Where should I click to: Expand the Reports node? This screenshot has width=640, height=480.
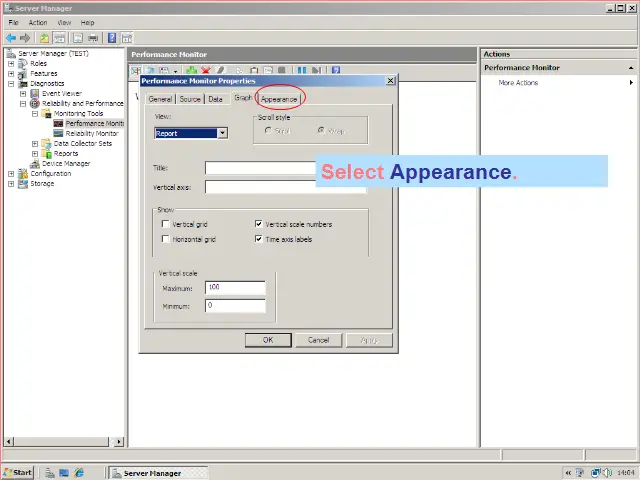point(35,153)
